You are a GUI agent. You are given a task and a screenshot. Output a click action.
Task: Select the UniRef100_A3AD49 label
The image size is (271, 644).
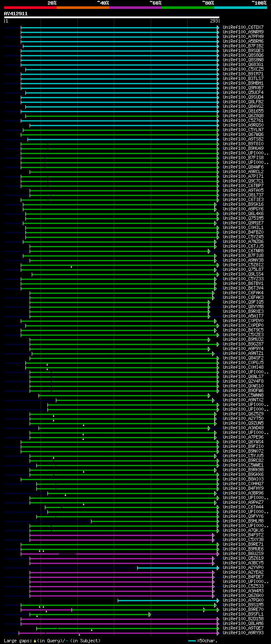243,428
